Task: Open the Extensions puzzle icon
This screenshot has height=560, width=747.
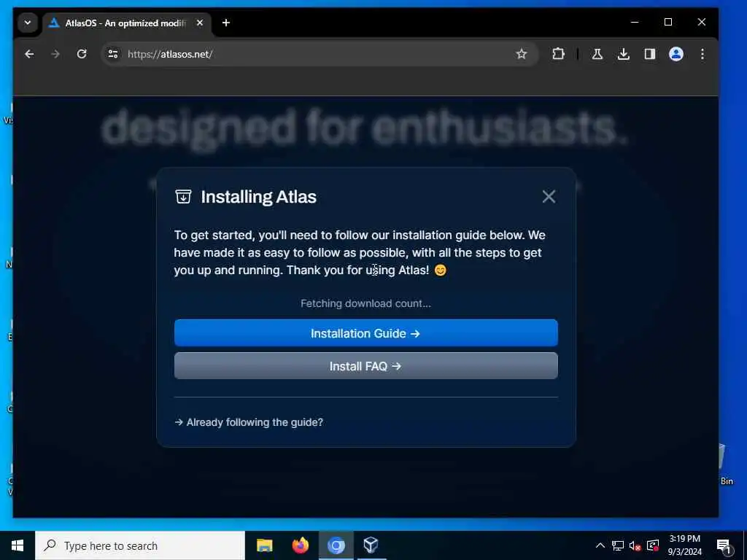Action: 558,54
